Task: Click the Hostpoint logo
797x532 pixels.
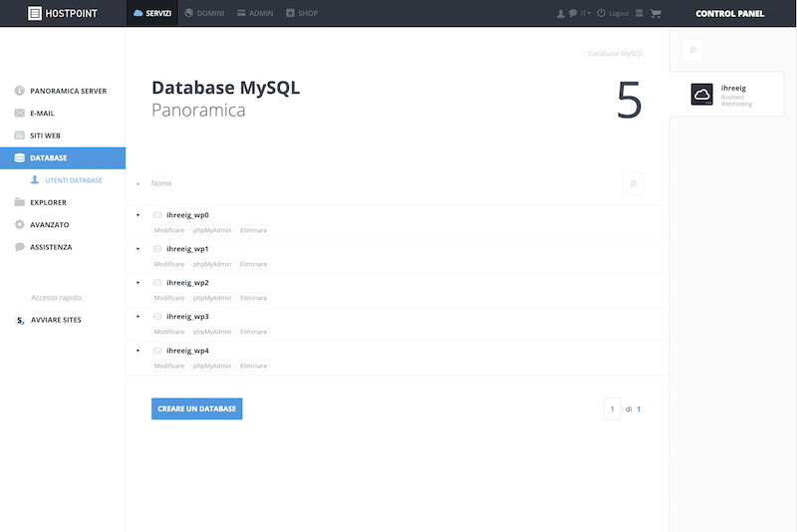Action: pyautogui.click(x=63, y=13)
